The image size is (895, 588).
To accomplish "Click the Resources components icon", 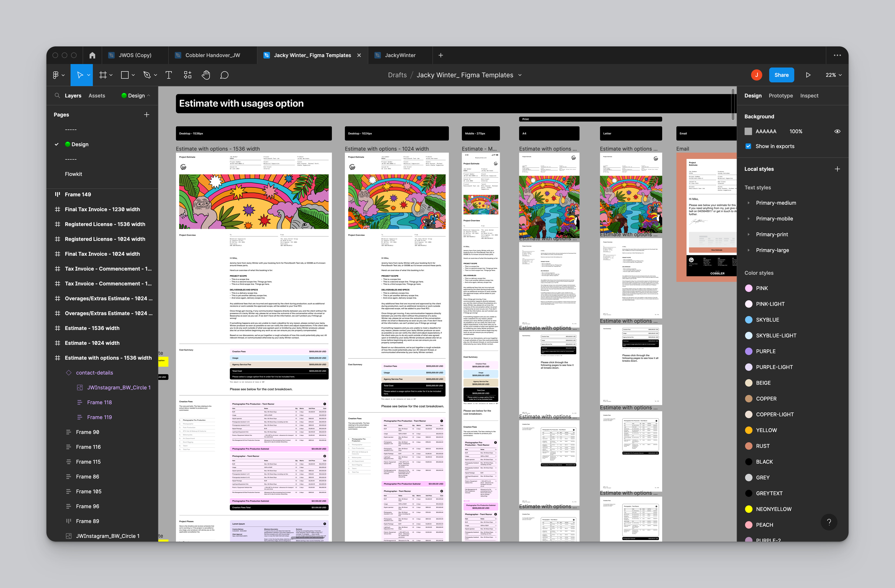I will tap(188, 75).
